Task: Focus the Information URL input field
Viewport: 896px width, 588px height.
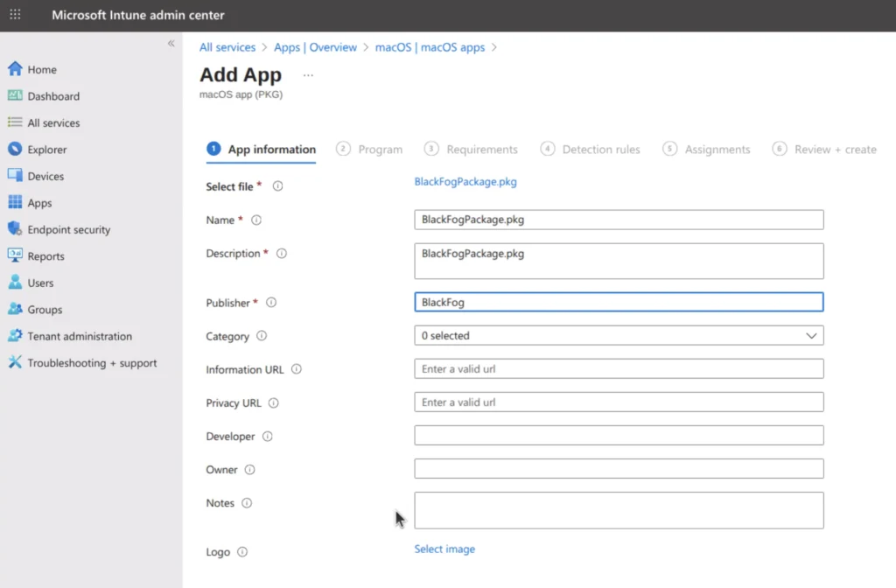Action: 619,368
